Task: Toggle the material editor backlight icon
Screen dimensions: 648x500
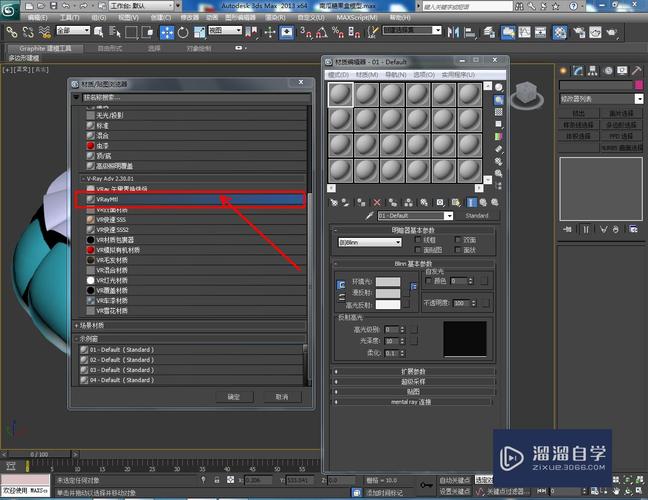Action: (x=498, y=98)
